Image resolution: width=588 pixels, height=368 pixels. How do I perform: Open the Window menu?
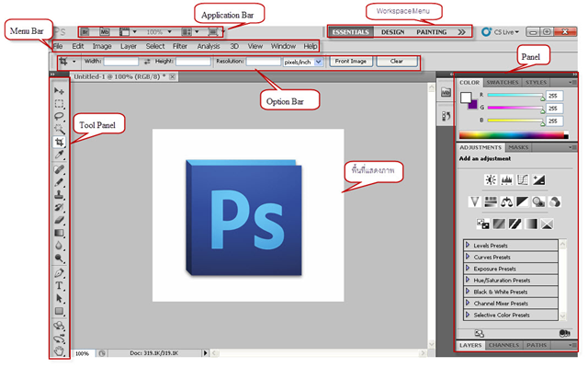[x=283, y=46]
